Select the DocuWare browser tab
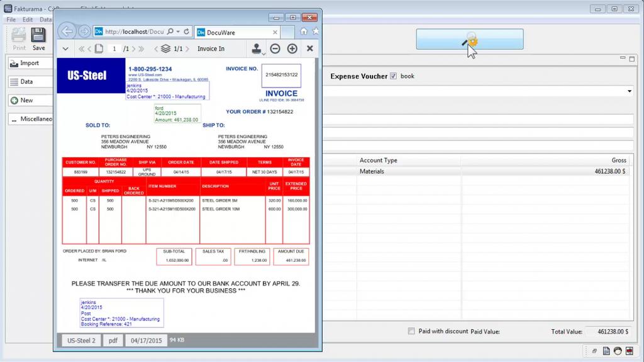Viewport: 644px width, 362px height. (x=237, y=33)
